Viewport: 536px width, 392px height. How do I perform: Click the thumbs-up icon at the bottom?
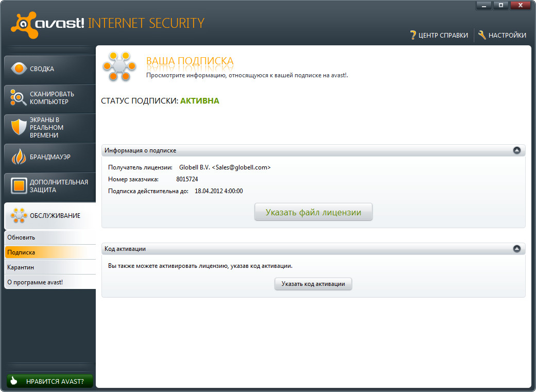14,381
